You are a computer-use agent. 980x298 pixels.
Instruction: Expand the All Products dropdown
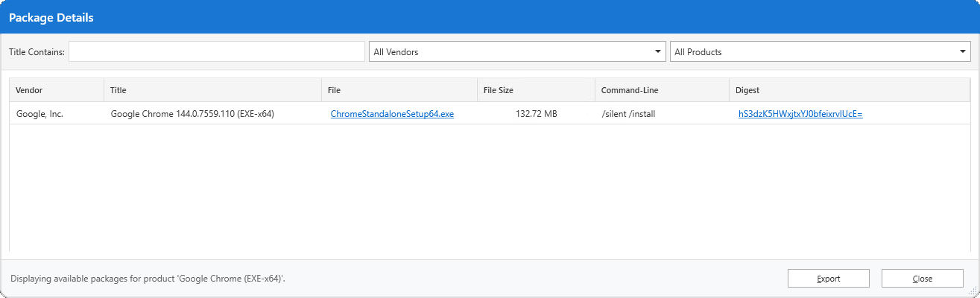[820, 52]
